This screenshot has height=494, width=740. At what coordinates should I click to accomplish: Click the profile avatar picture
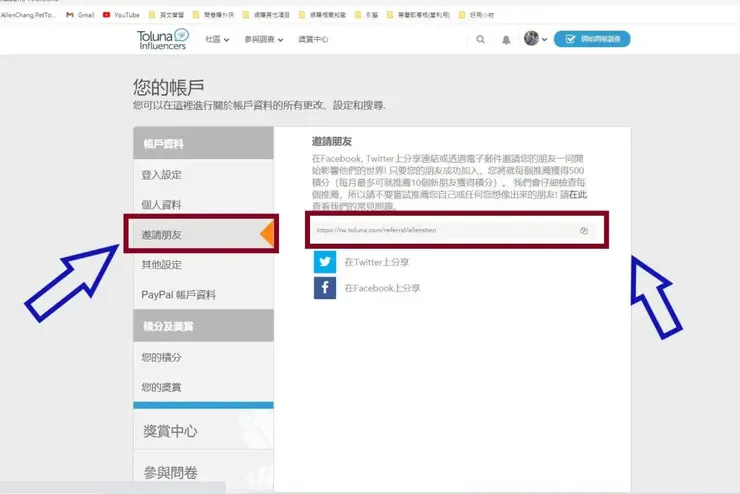pyautogui.click(x=531, y=38)
